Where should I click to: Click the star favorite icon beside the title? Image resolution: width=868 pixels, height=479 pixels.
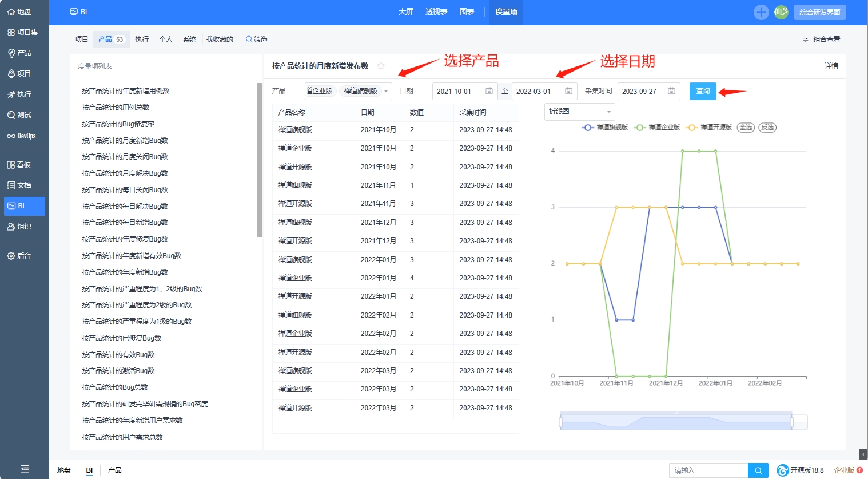pos(381,66)
